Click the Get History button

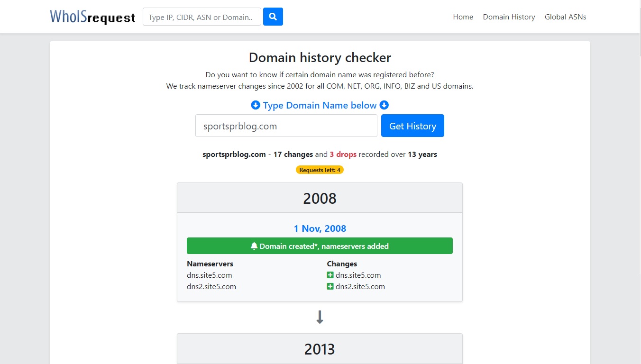pos(412,126)
